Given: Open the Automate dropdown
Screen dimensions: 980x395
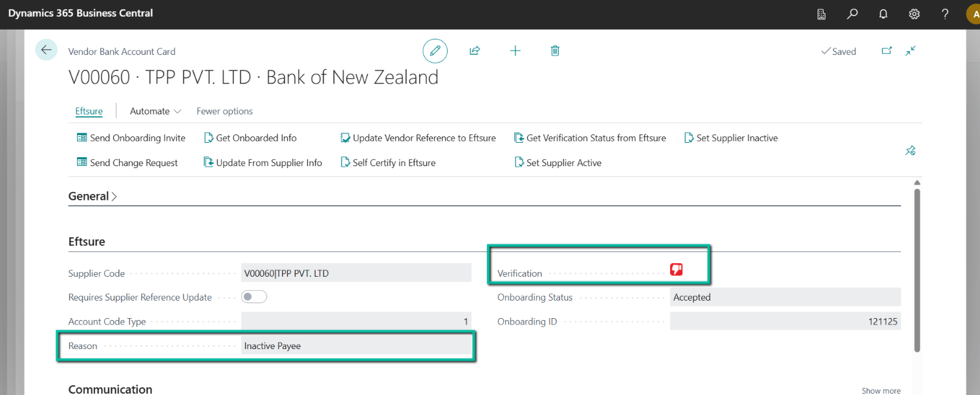Looking at the screenshot, I should pos(156,111).
